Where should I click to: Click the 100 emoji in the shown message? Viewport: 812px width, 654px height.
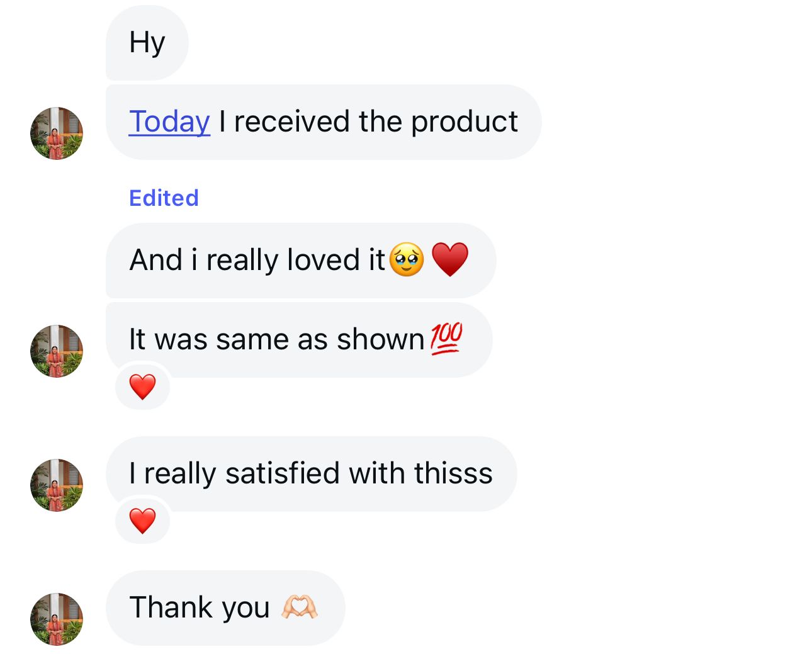pos(446,338)
